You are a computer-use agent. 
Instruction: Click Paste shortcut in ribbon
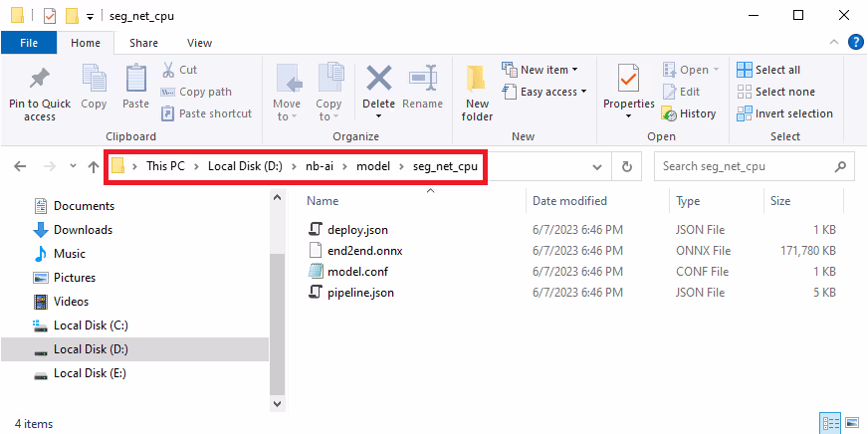tap(206, 113)
